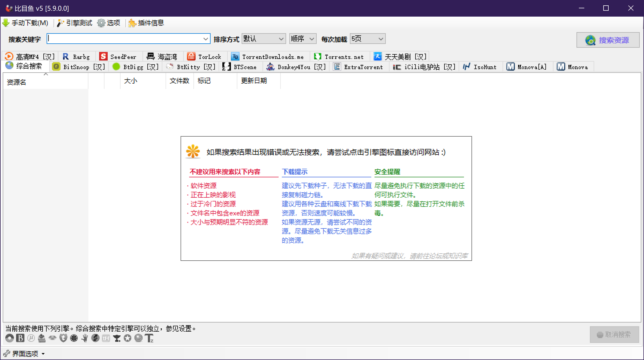Click the lightning circle engine icon
This screenshot has width=644, height=360.
pyautogui.click(x=95, y=338)
